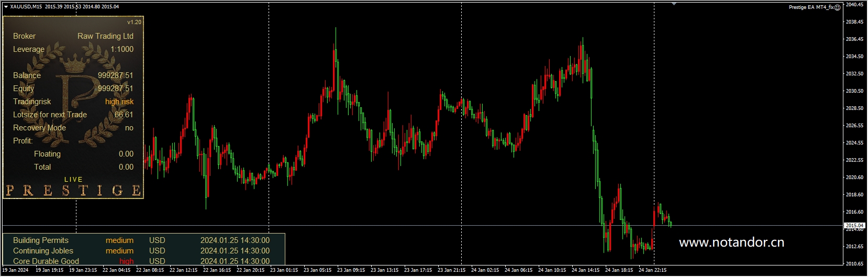Open the www.notandor.cn watermark link

(x=731, y=242)
